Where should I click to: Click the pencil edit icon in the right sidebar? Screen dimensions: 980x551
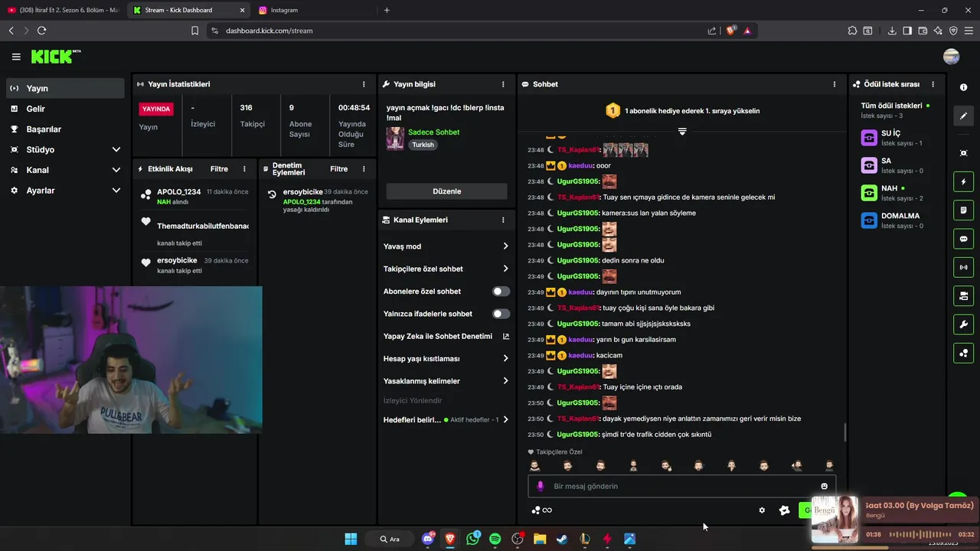[x=963, y=116]
